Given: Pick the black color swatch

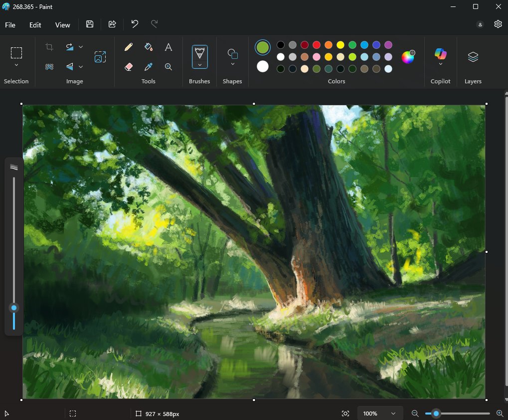Looking at the screenshot, I should (281, 45).
